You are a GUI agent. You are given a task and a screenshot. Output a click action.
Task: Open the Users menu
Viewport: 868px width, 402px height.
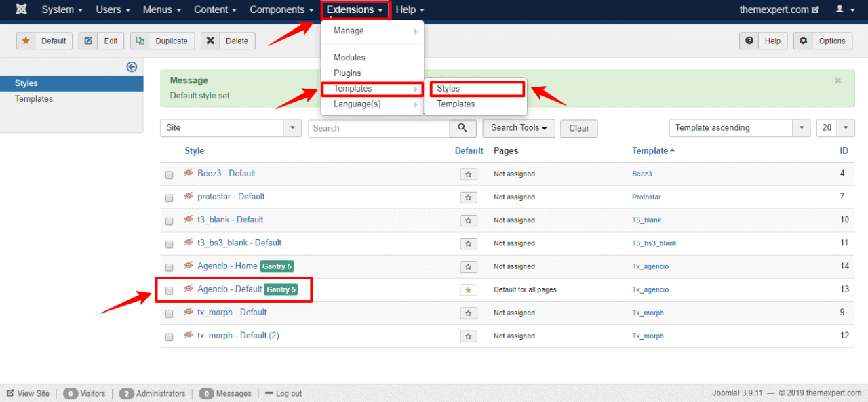pyautogui.click(x=113, y=9)
